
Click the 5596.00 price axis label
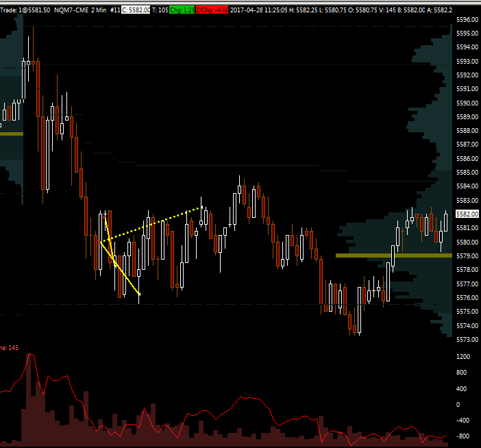(x=467, y=20)
